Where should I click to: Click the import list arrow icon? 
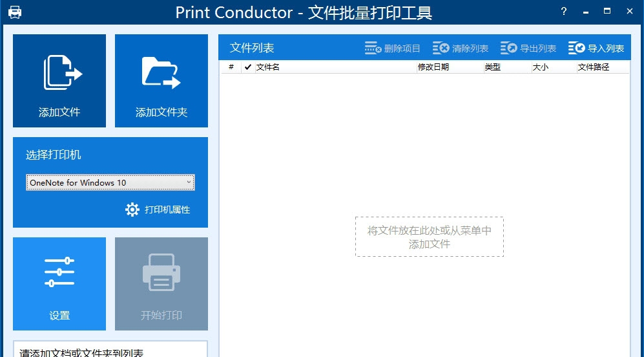(x=577, y=48)
